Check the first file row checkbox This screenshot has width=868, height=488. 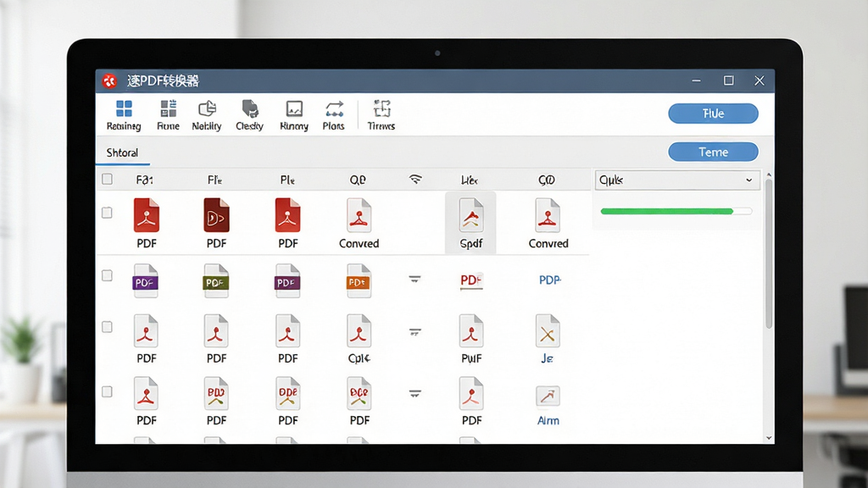pyautogui.click(x=108, y=213)
